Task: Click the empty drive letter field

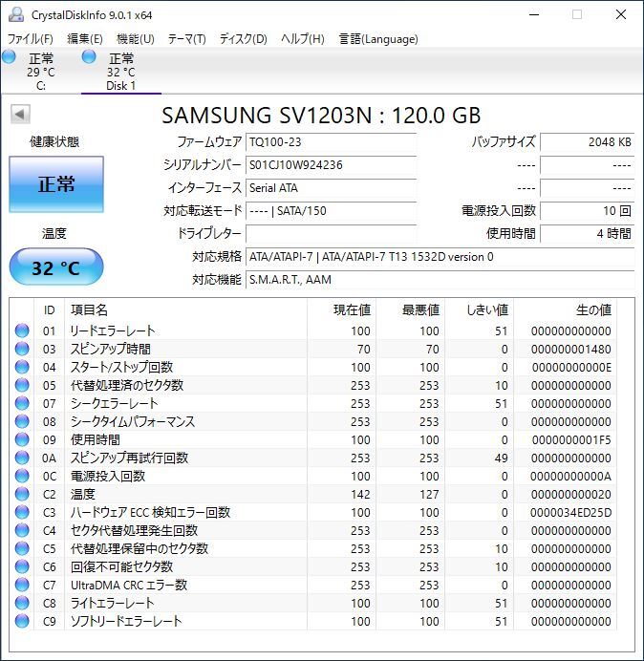Action: tap(331, 233)
